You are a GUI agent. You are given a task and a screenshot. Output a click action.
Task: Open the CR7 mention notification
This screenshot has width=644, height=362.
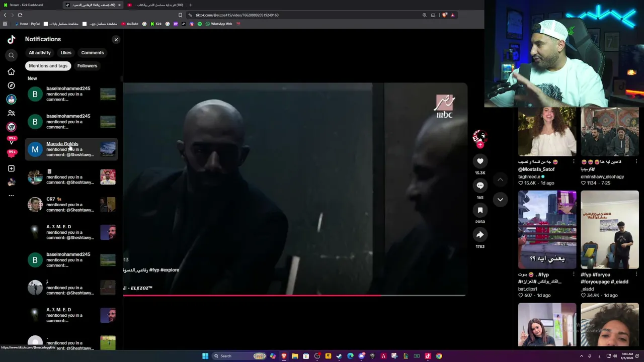tap(71, 205)
